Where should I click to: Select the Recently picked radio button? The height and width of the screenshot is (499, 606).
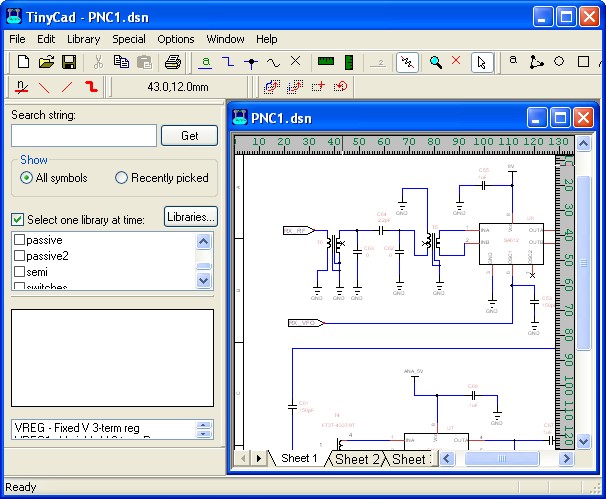click(121, 178)
